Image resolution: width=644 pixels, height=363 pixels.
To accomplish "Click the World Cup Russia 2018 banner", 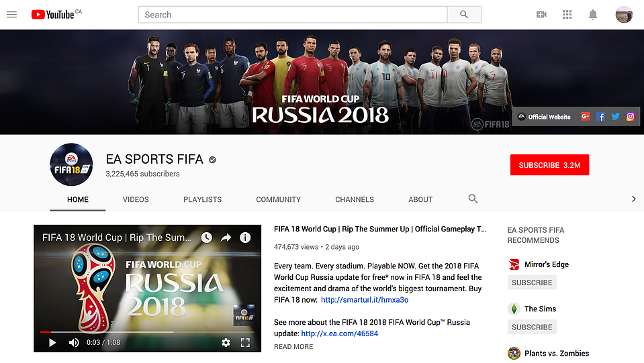I will click(322, 82).
